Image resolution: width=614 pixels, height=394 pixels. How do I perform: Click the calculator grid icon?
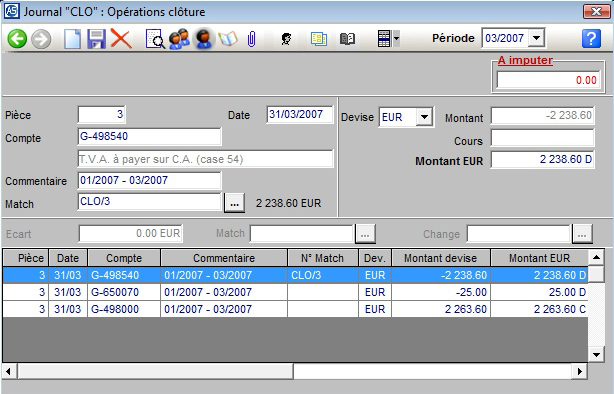[384, 39]
